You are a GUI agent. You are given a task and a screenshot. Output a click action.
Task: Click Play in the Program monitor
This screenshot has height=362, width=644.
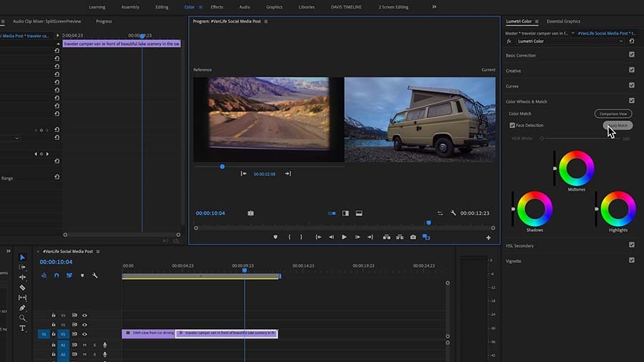(x=344, y=238)
